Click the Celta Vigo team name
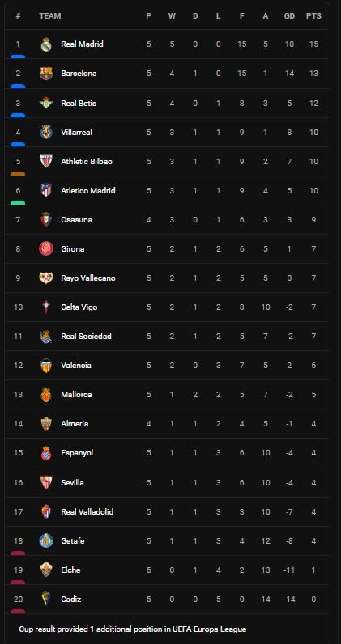The image size is (341, 644). (79, 307)
